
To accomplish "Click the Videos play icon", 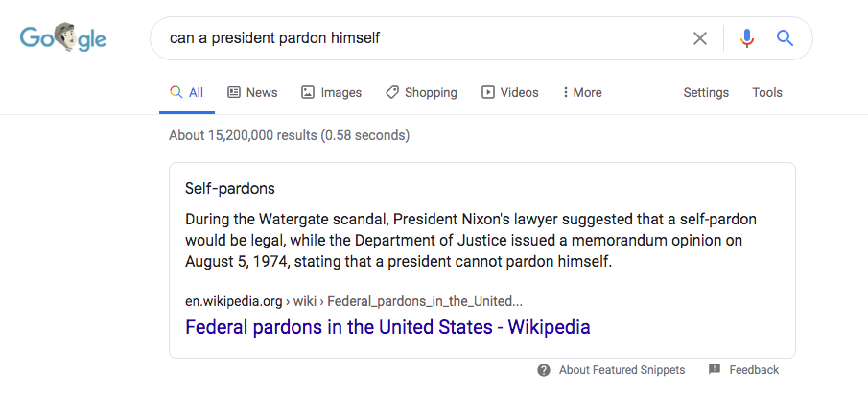I will (x=487, y=92).
